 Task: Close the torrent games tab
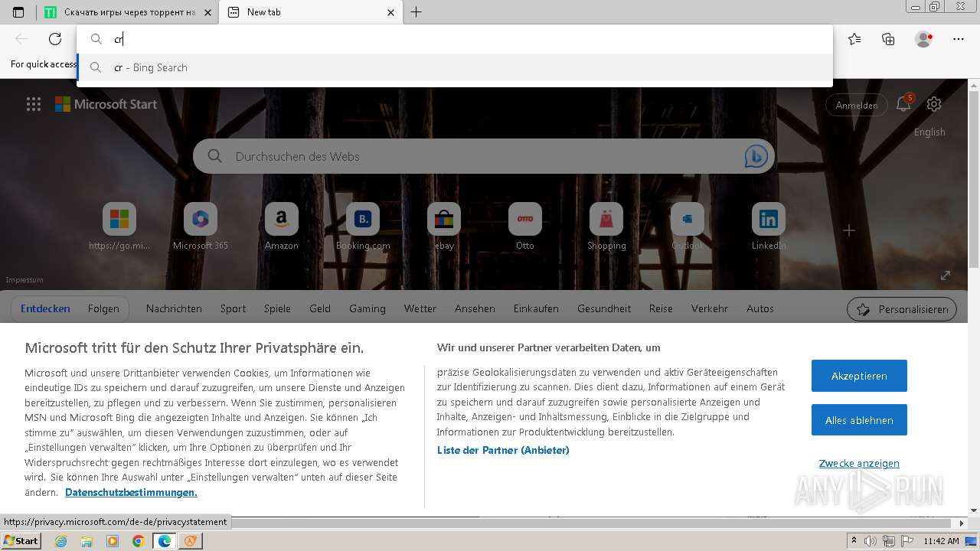207,12
